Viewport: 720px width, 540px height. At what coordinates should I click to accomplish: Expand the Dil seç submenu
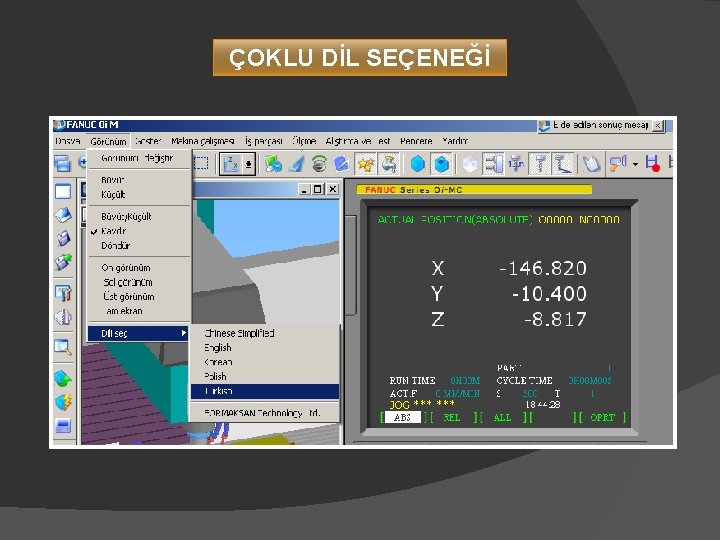139,333
